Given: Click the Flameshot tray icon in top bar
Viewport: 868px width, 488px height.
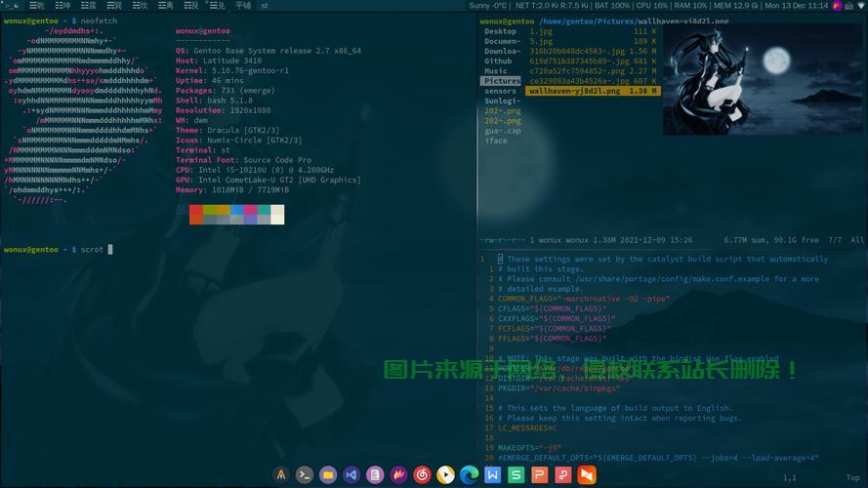Looking at the screenshot, I should coord(837,6).
